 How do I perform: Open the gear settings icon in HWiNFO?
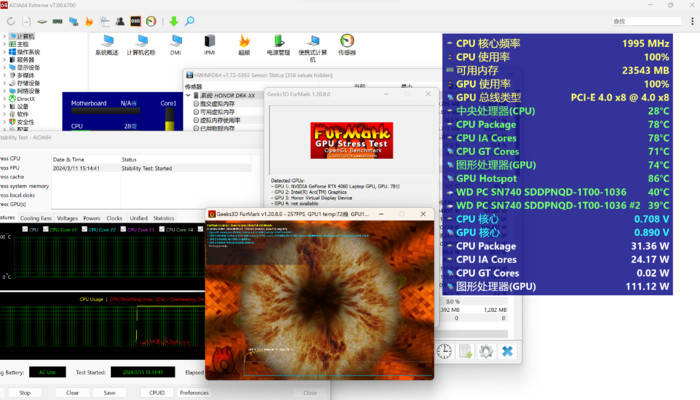coord(486,351)
